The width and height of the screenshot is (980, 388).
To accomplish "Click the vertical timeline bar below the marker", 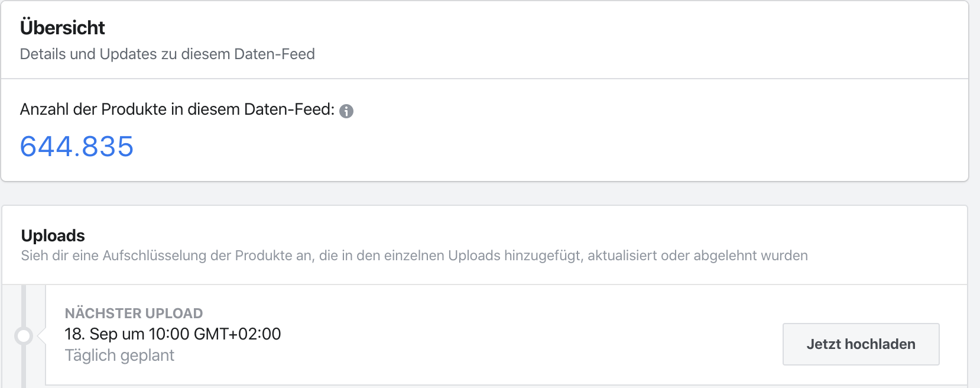I will coord(24,367).
